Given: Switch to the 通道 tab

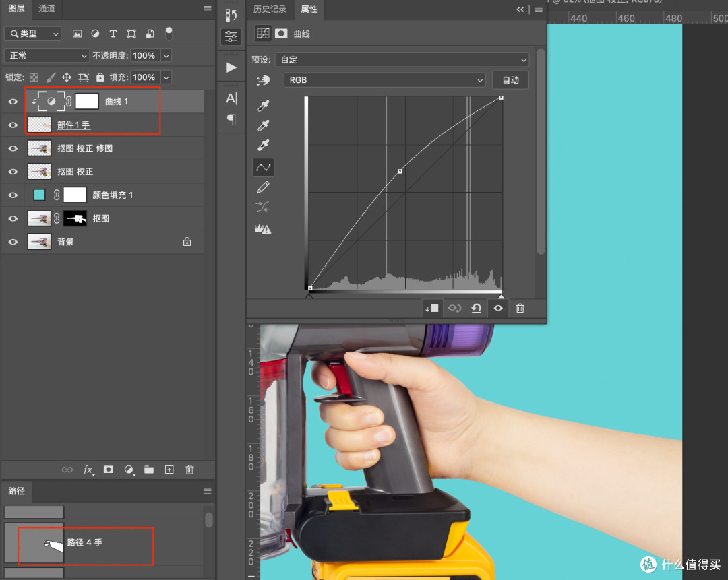Looking at the screenshot, I should click(47, 8).
